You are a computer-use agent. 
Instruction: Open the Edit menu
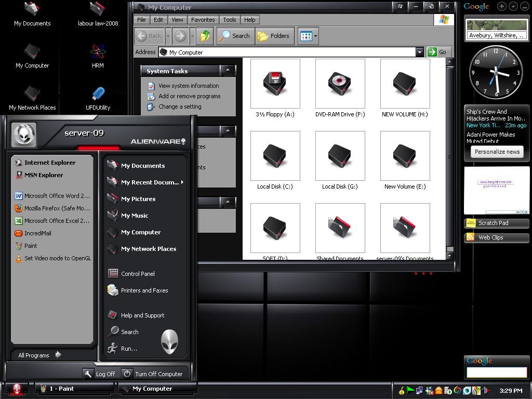coord(158,20)
